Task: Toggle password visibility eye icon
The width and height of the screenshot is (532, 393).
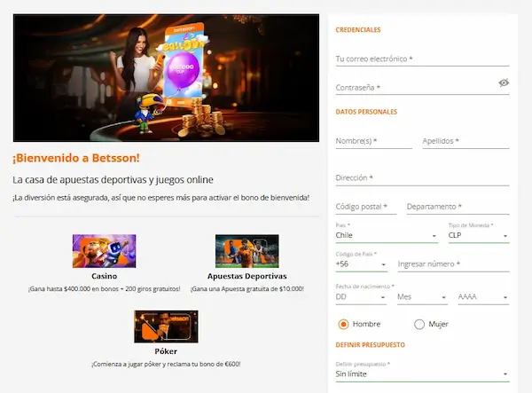Action: point(504,83)
